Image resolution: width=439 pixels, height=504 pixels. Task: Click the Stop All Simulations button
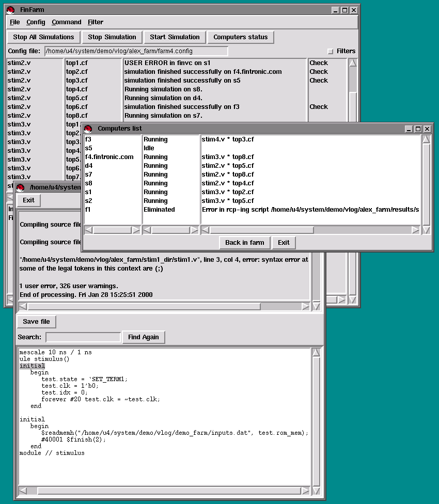[43, 37]
